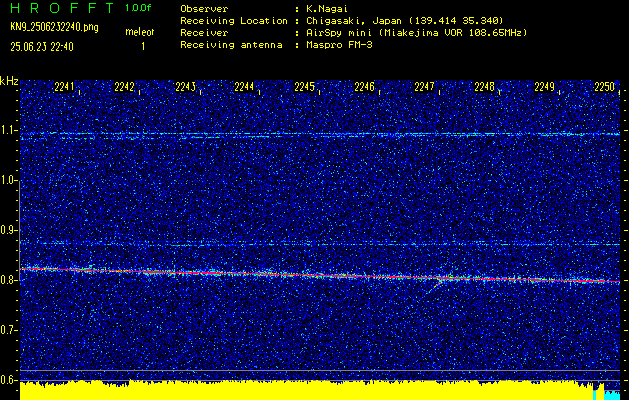Click the 2250 time marker
The image size is (629, 400).
(605, 87)
